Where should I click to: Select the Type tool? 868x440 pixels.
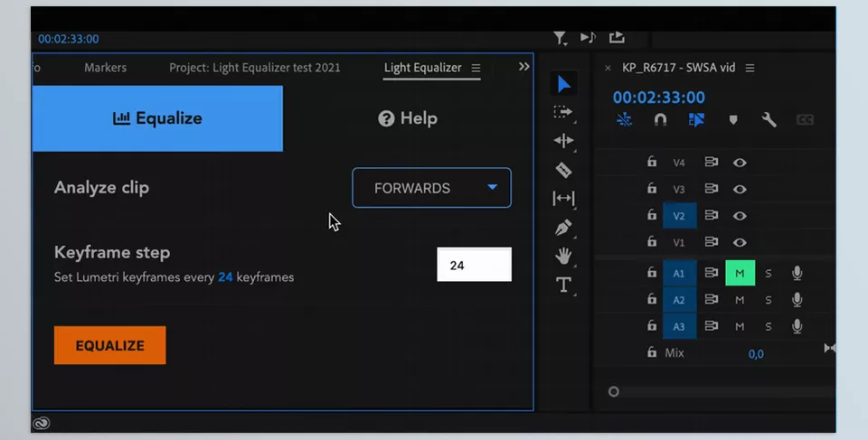point(563,285)
